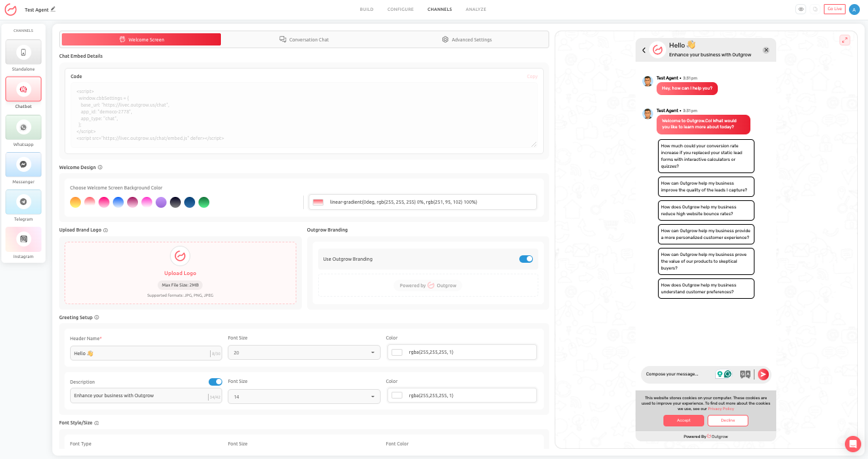The height and width of the screenshot is (459, 868).
Task: Open the user avatar A menu
Action: (x=854, y=10)
